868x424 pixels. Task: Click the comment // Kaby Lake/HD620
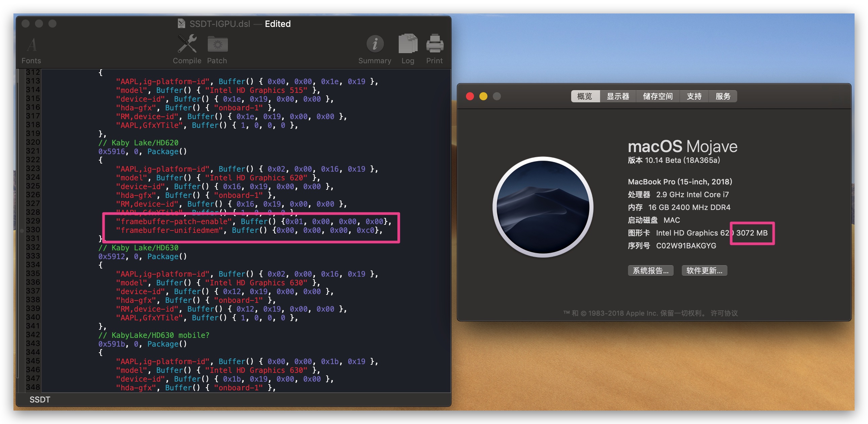139,143
